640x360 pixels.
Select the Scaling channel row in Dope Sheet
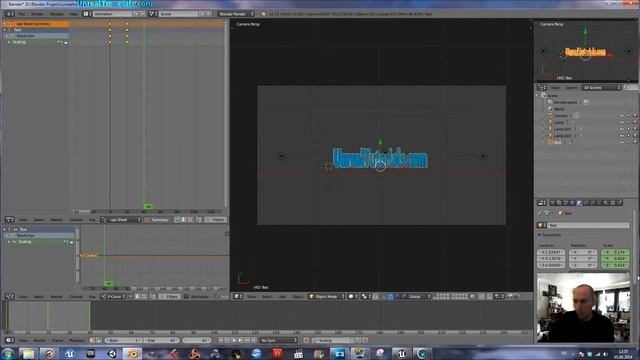click(x=36, y=42)
